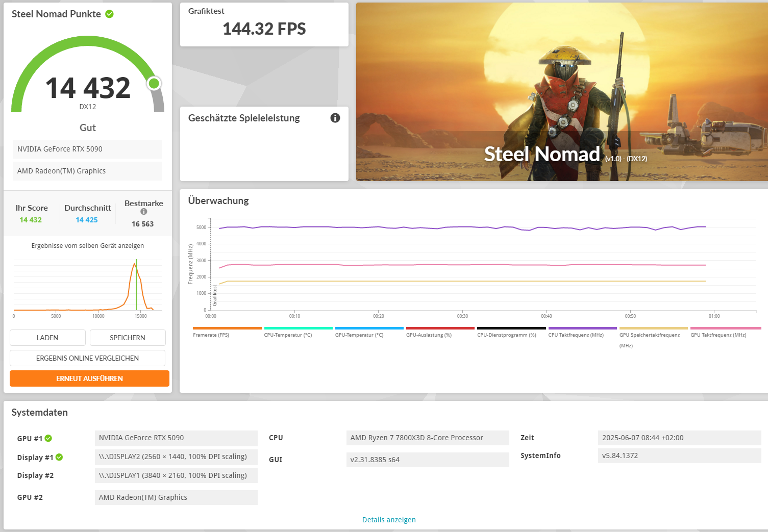Click the SystemInfo field v5.84.1372
768x532 pixels.
[x=680, y=455]
